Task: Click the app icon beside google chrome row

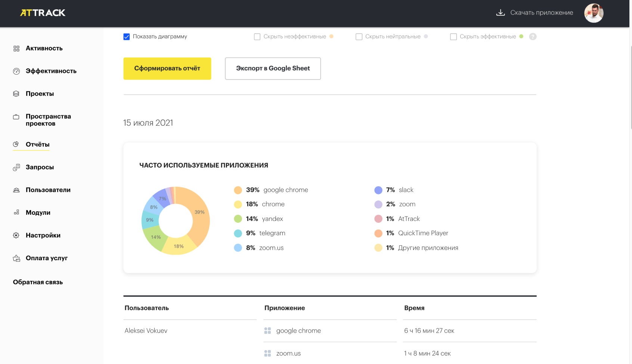Action: 267,331
